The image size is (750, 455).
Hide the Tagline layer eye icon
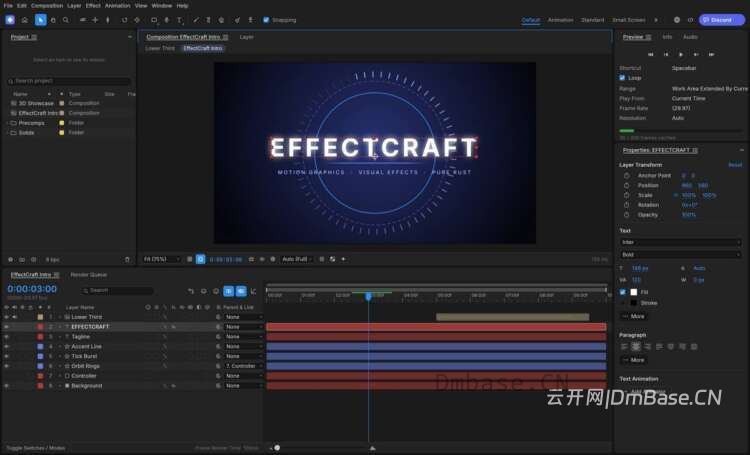(x=6, y=336)
